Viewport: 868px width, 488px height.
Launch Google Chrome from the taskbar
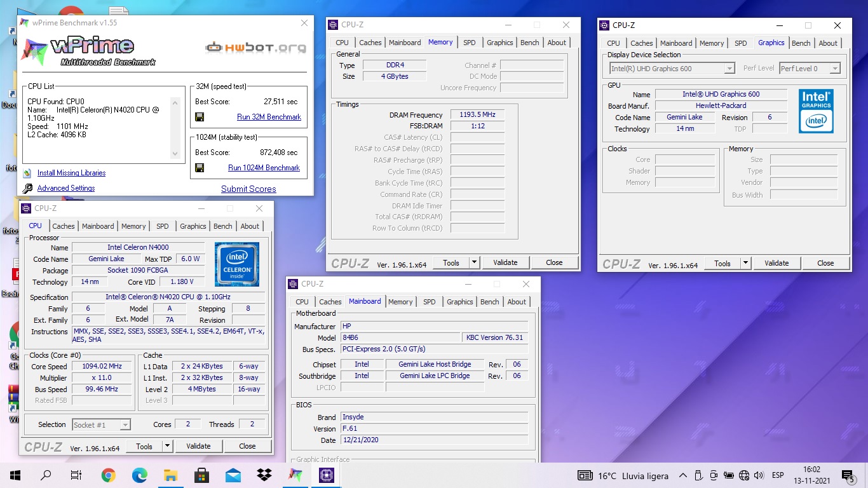(108, 475)
